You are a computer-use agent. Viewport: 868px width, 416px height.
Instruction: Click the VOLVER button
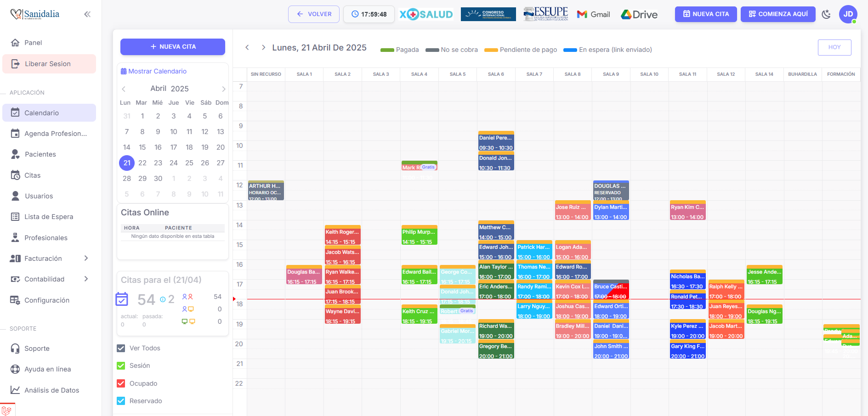coord(314,14)
